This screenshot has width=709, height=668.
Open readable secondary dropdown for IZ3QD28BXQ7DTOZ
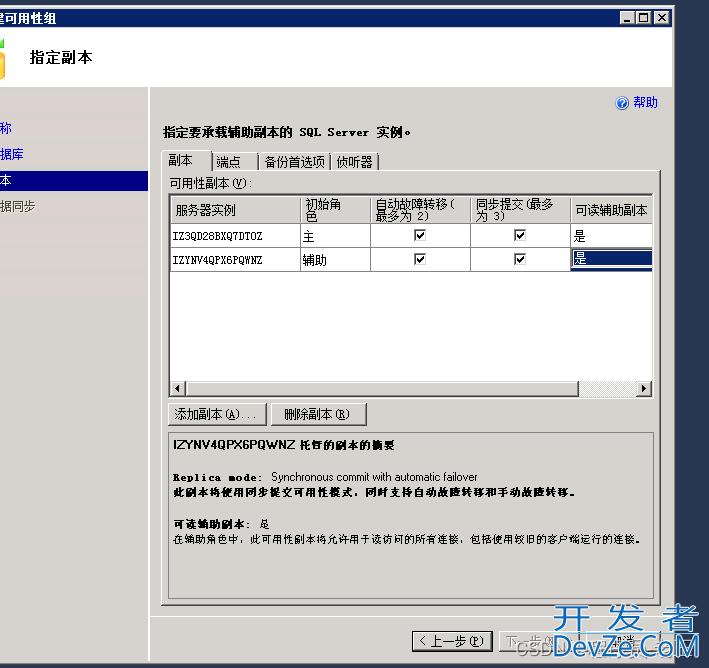pyautogui.click(x=611, y=236)
